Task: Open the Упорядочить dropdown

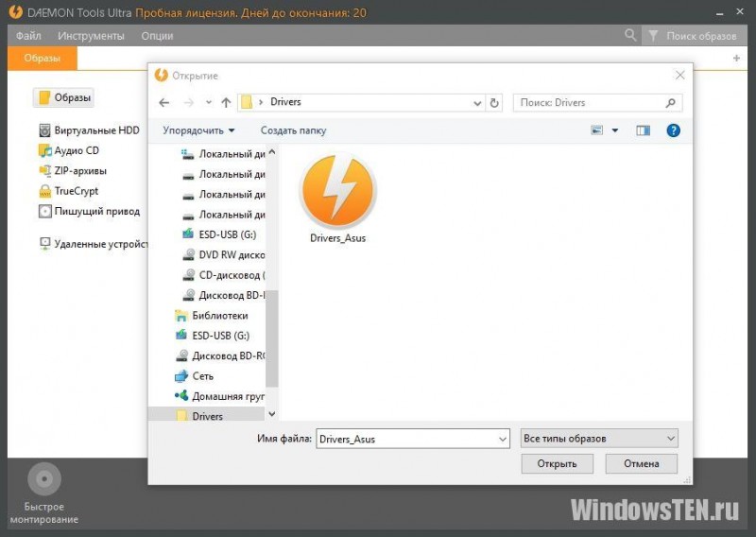Action: pyautogui.click(x=198, y=130)
